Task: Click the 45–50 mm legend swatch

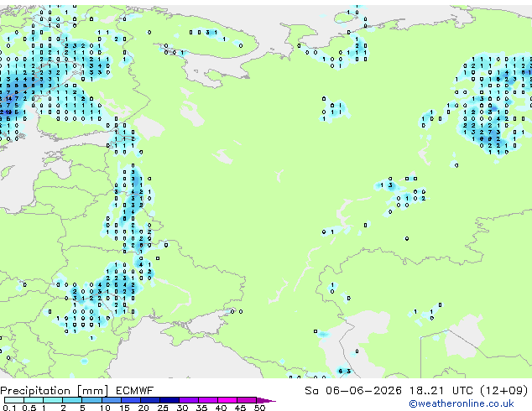Action: point(247,400)
